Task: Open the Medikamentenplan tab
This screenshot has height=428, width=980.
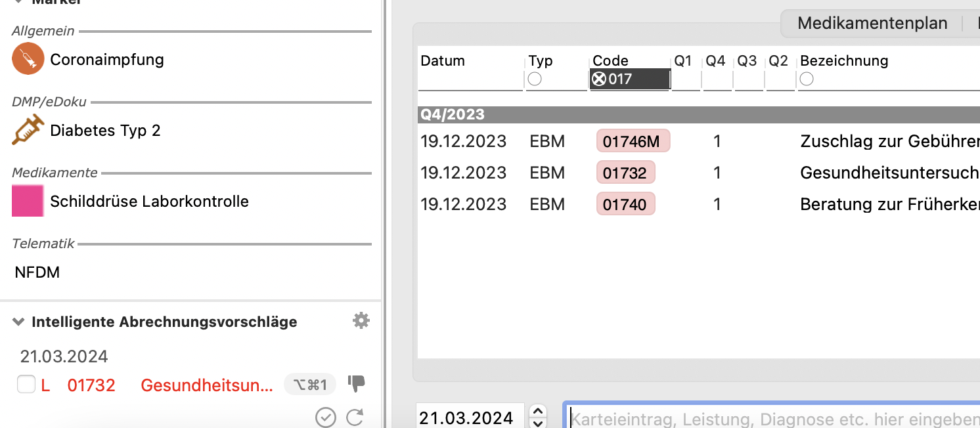Action: coord(872,24)
